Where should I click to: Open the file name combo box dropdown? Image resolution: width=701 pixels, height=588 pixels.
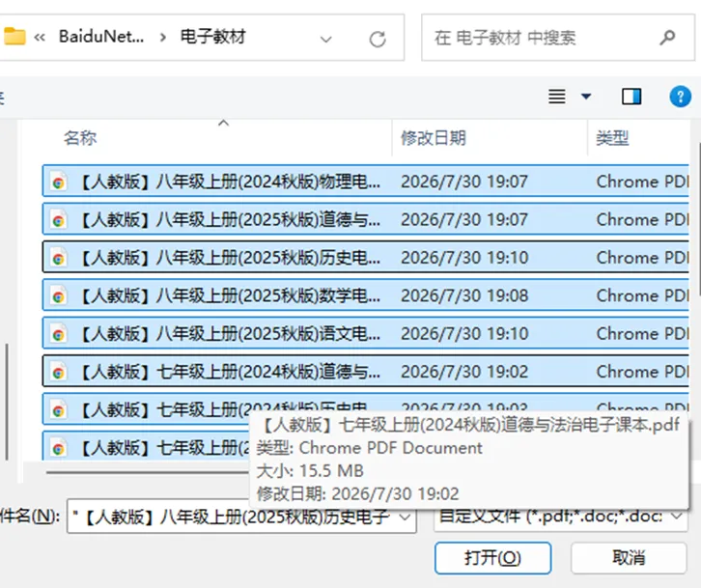[x=405, y=517]
